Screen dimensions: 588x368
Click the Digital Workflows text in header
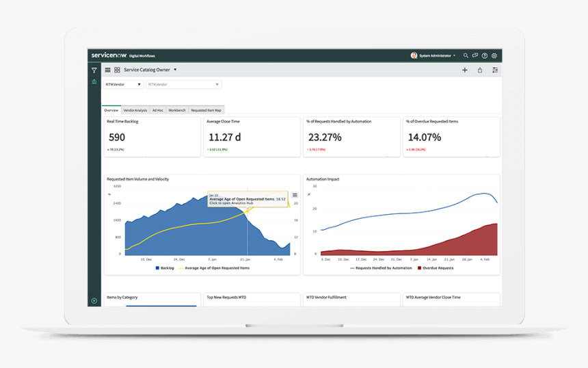142,56
